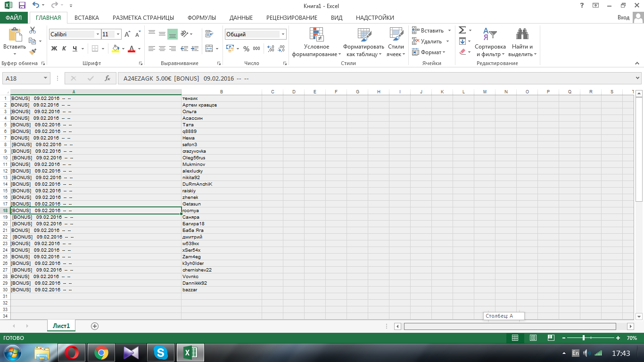This screenshot has height=362, width=644.
Task: Open the ФОРМУЛЫ ribbon tab
Action: 201,18
